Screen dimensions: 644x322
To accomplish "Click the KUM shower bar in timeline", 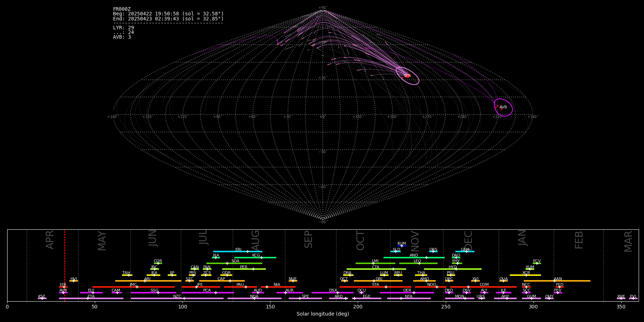I will tap(402, 246).
